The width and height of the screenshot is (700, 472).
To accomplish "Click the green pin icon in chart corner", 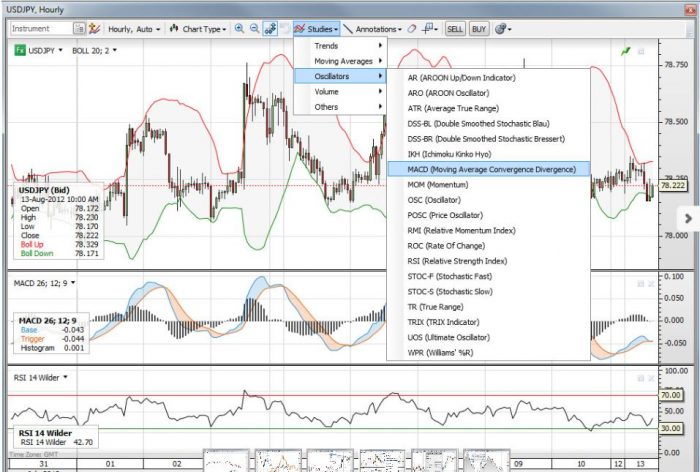I will pyautogui.click(x=626, y=51).
